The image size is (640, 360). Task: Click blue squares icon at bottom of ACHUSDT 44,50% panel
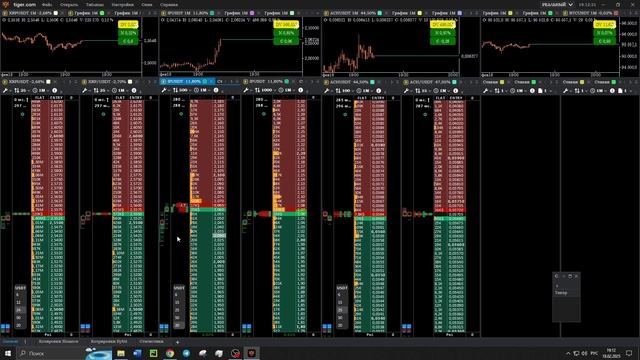tap(327, 328)
